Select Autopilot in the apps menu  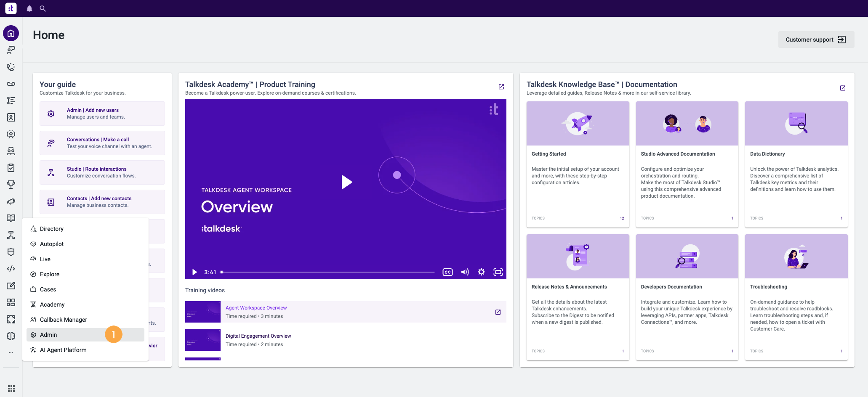tap(85, 244)
